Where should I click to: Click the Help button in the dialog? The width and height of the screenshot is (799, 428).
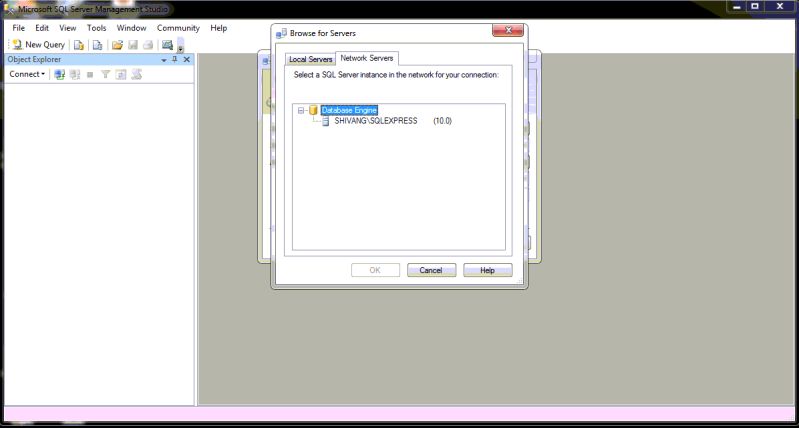point(487,270)
